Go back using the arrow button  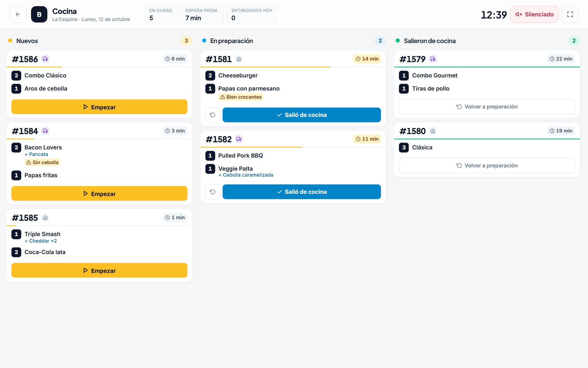[x=18, y=14]
